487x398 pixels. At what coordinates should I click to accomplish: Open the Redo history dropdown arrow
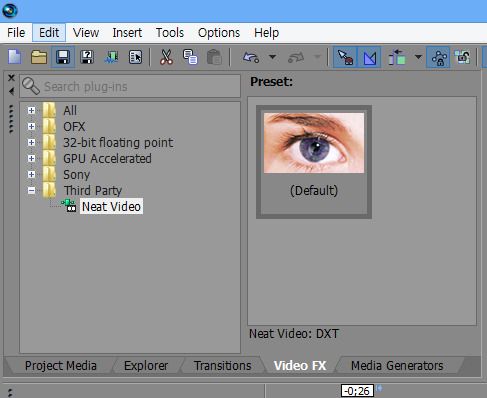pos(317,57)
